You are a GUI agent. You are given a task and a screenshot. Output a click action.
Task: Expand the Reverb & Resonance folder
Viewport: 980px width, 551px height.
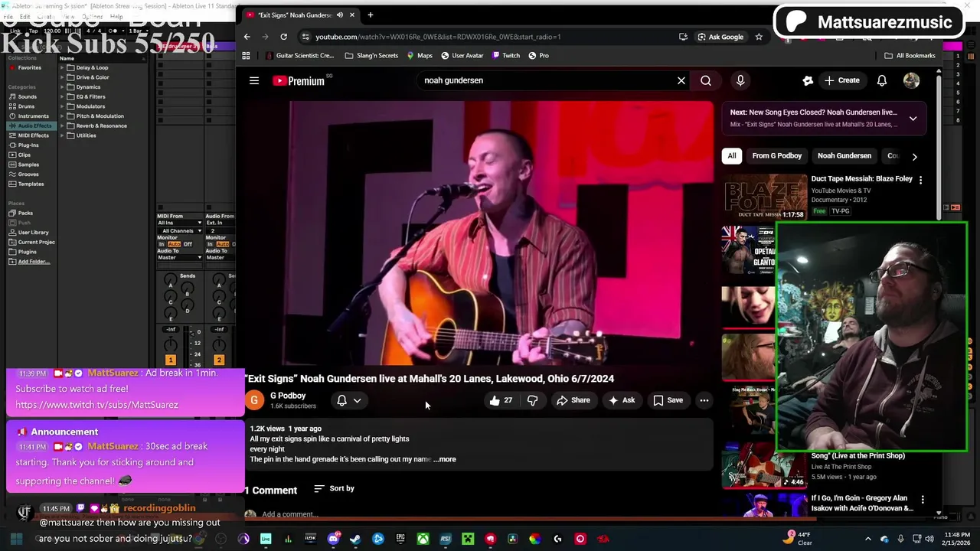coord(61,126)
